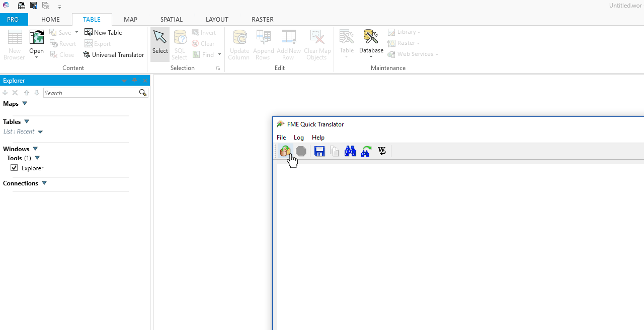Screen dimensions: 644x330
Task: Collapse the Windows section in Explorer
Action: coord(35,149)
